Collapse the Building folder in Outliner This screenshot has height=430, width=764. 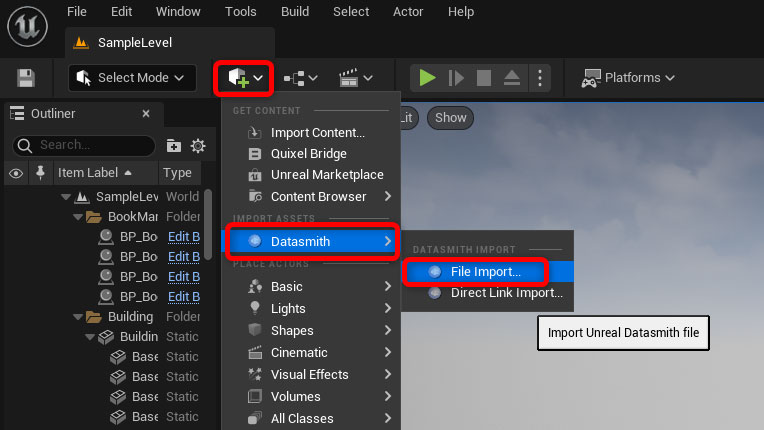[78, 317]
